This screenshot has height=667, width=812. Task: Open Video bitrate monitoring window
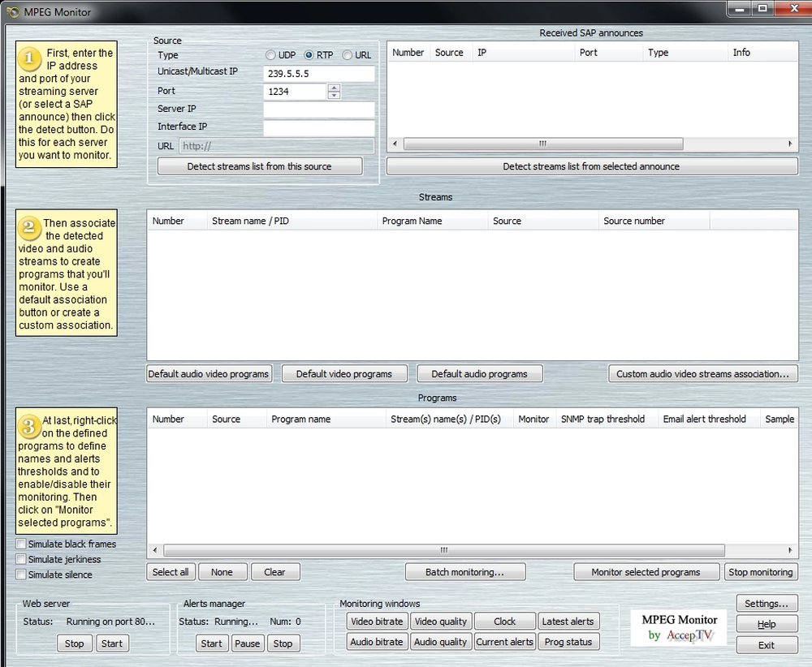pos(377,621)
